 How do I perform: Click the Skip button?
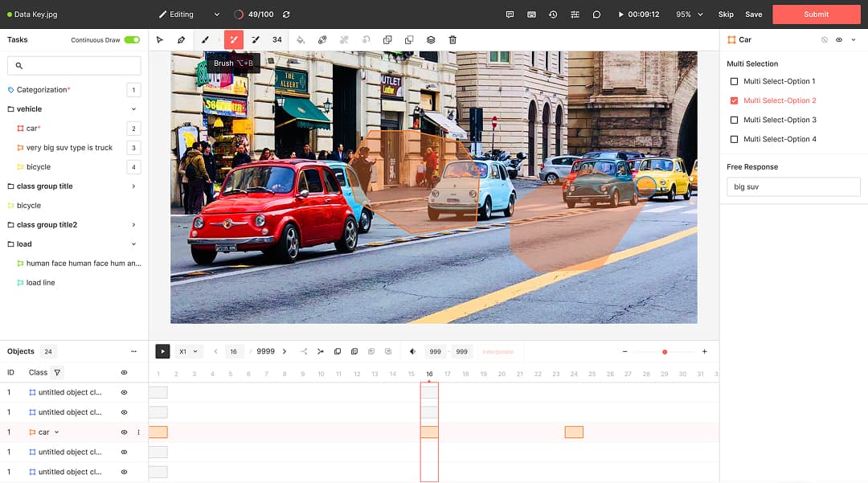click(x=726, y=14)
